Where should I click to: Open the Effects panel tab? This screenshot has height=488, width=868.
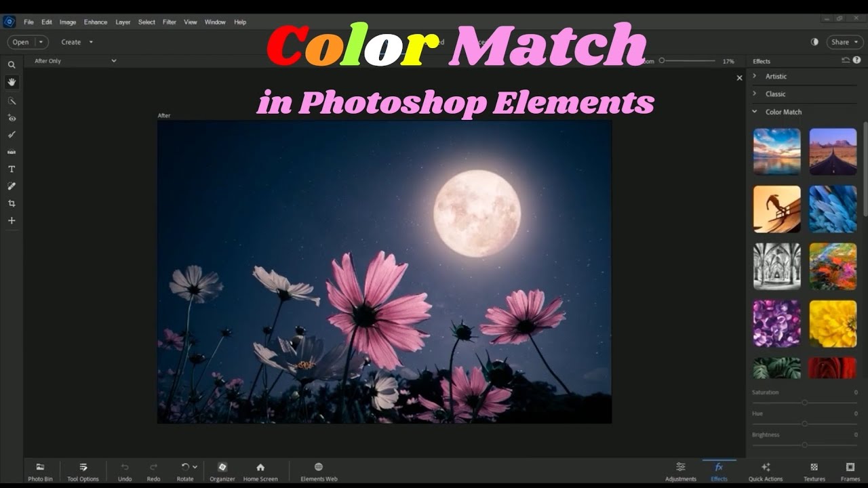[x=719, y=471]
